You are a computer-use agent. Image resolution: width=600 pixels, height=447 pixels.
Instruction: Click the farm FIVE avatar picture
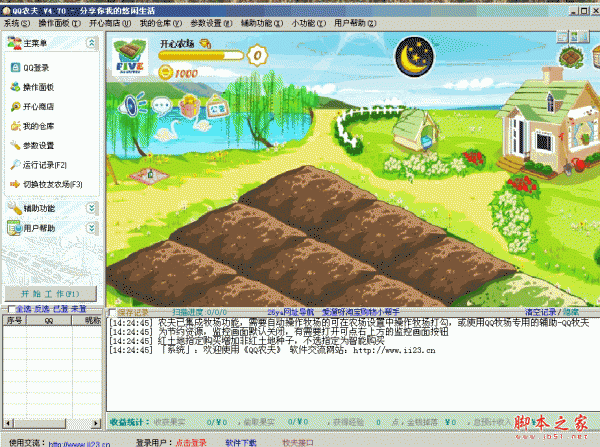[130, 57]
